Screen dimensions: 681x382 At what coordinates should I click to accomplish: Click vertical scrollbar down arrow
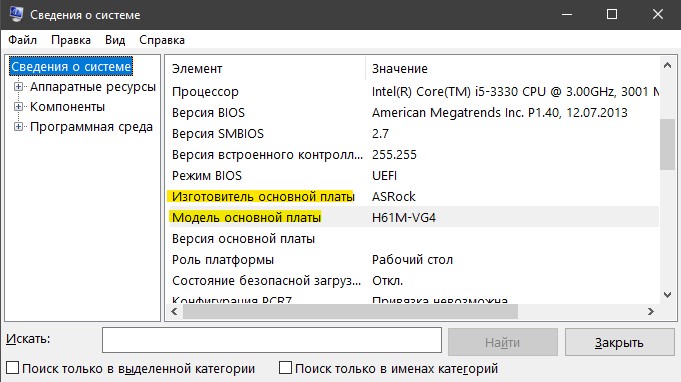(x=668, y=295)
